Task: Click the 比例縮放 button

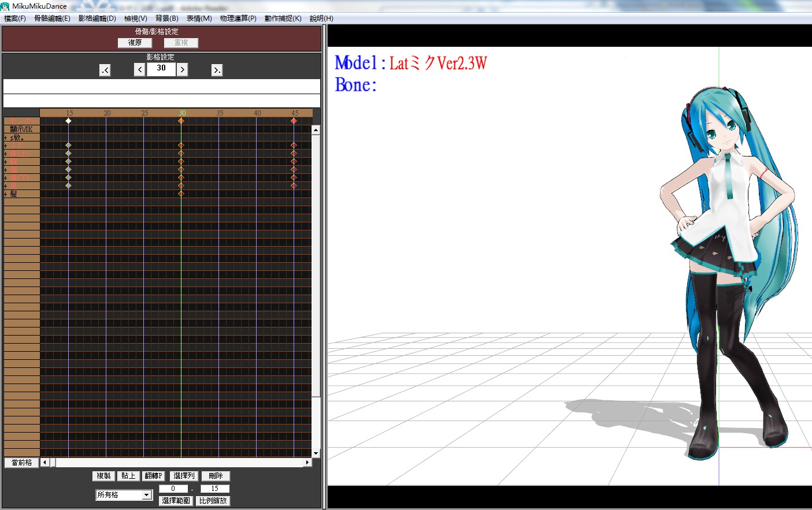Action: click(x=213, y=501)
